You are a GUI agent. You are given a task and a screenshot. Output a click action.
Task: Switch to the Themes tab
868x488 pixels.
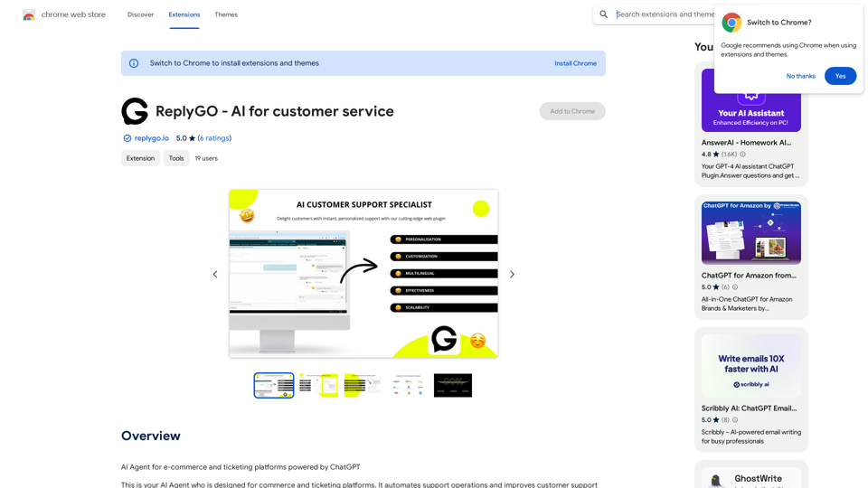coord(226,14)
